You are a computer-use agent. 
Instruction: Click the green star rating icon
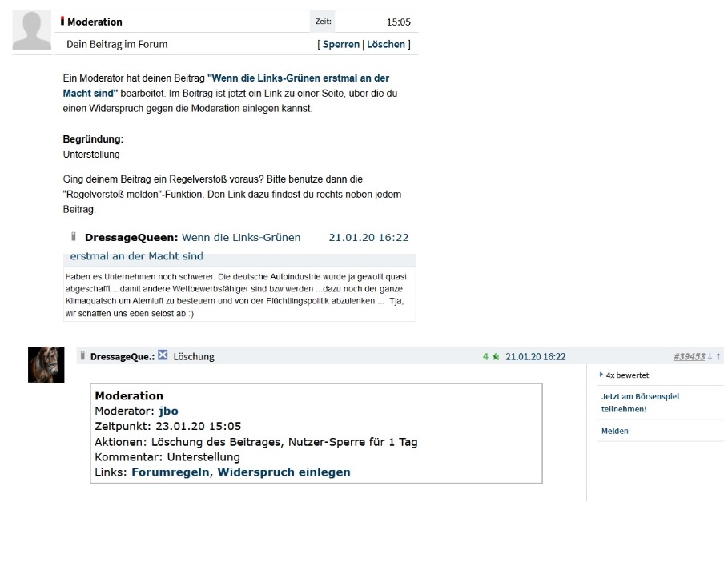(496, 356)
